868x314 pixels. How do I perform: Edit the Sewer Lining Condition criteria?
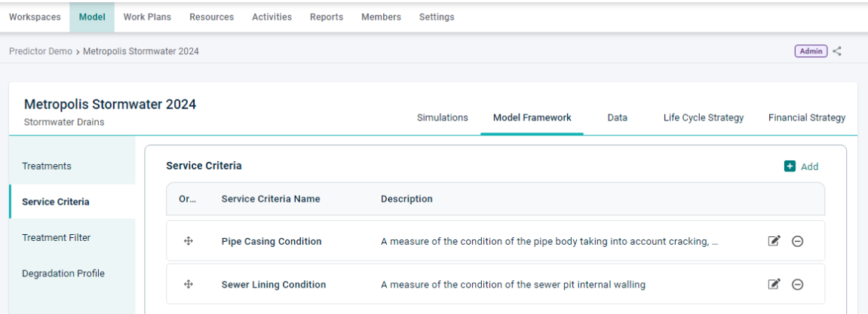[x=774, y=284]
